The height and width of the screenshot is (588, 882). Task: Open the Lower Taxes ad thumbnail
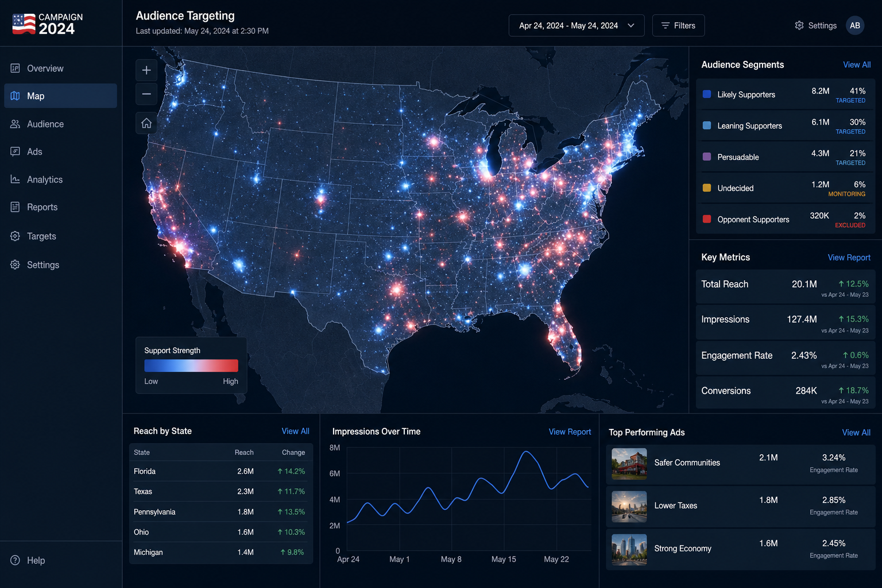click(629, 506)
